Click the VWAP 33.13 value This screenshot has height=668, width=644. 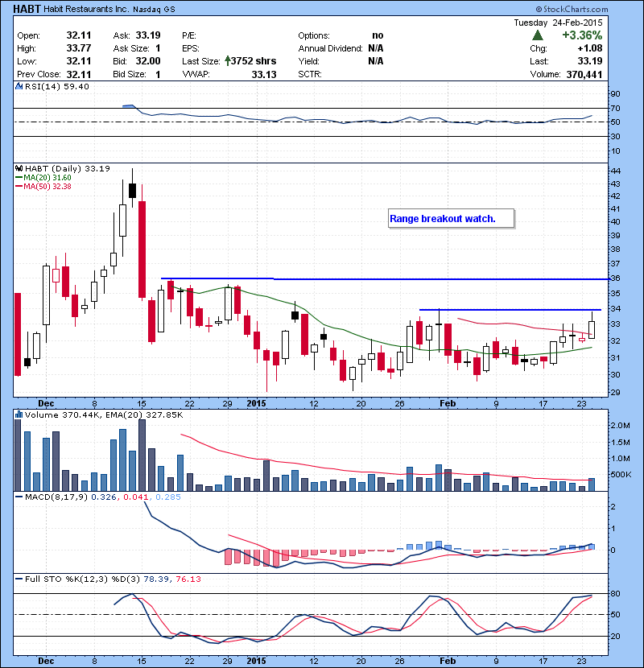[x=264, y=75]
